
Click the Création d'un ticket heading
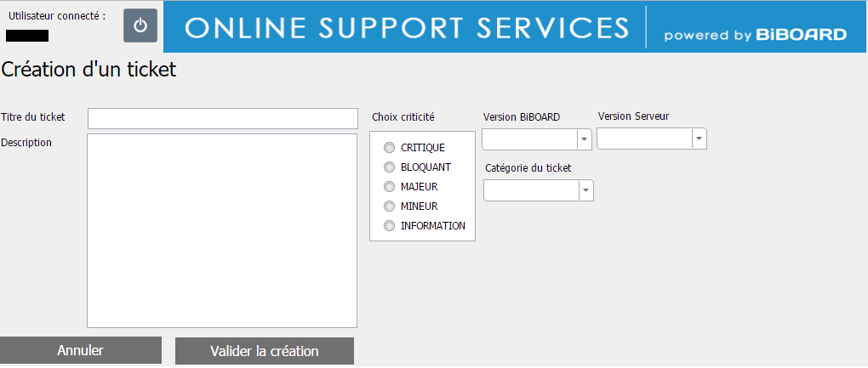(x=89, y=70)
